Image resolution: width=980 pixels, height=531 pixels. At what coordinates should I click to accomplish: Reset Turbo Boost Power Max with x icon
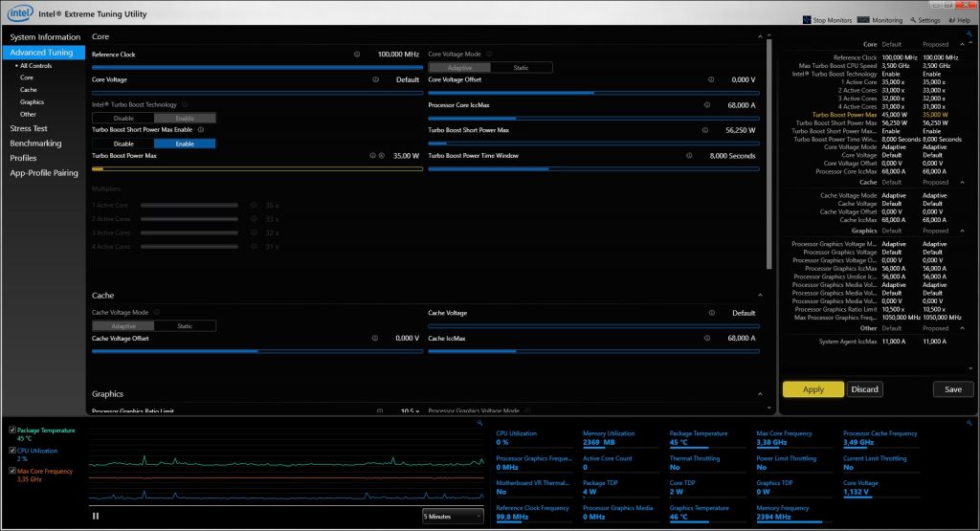[381, 156]
